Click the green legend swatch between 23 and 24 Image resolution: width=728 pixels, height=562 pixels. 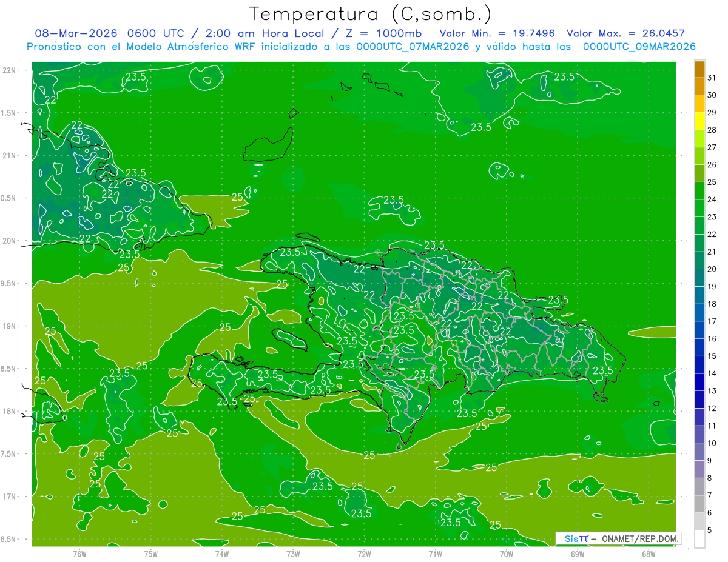pos(699,208)
